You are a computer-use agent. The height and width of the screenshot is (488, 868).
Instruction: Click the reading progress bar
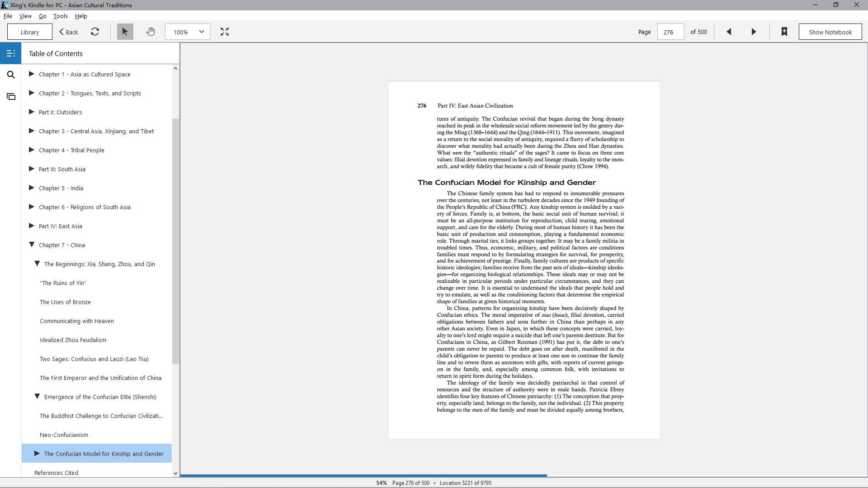tap(524, 475)
